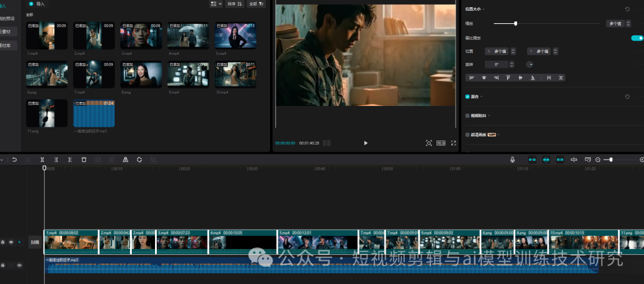
Task: Rotate the selected clips
Action: click(139, 160)
